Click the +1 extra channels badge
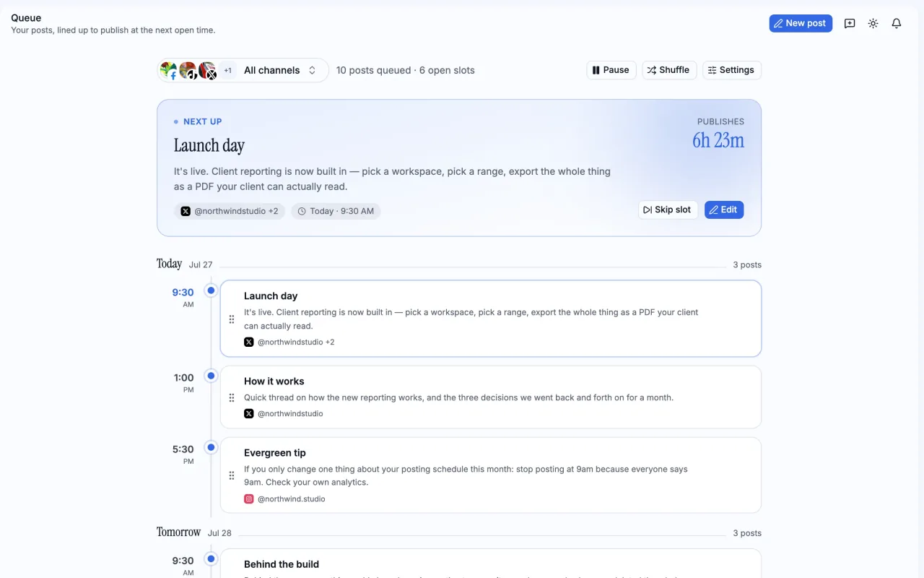This screenshot has width=924, height=578. 227,70
